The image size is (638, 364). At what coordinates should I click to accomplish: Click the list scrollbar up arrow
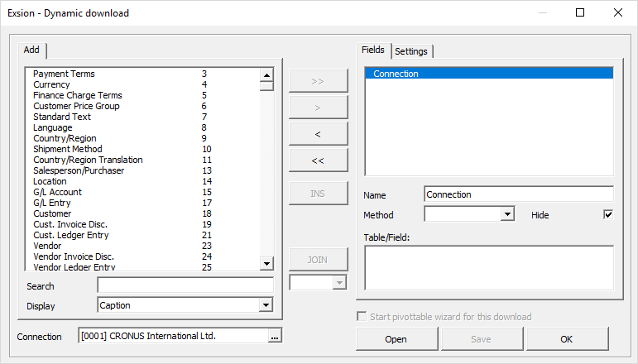click(266, 75)
